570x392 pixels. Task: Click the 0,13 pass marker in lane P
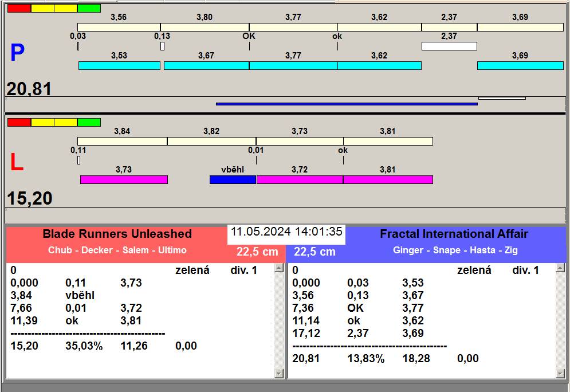[162, 46]
